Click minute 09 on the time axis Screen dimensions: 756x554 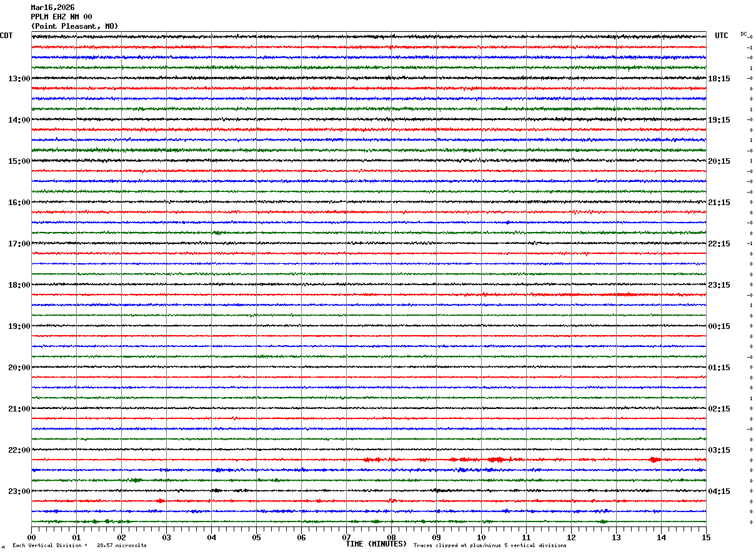click(x=436, y=537)
